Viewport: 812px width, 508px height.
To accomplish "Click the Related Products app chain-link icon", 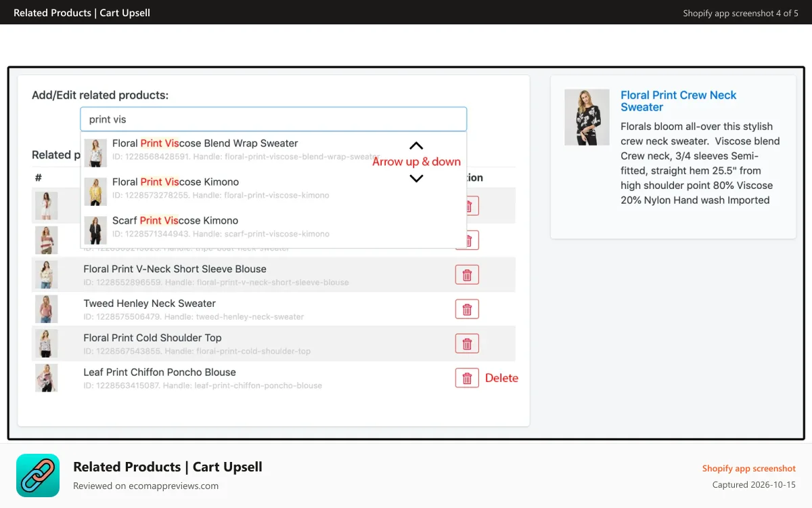I will [38, 475].
